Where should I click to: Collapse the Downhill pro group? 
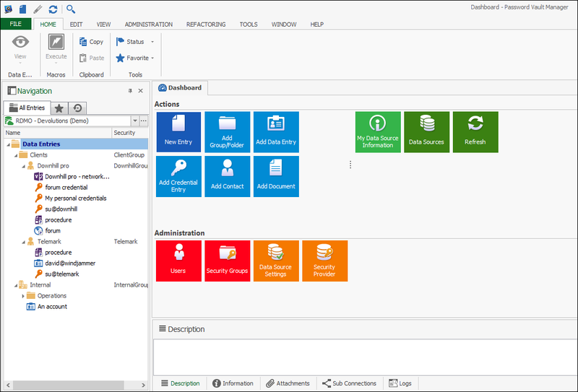tap(23, 166)
